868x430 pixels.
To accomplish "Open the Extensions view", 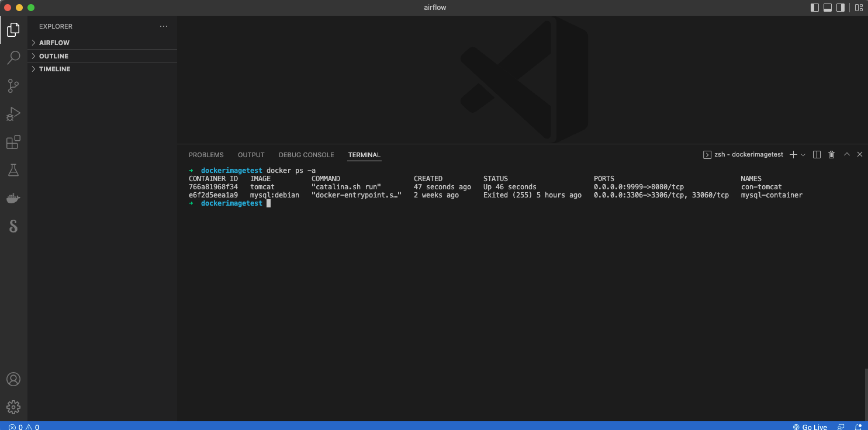I will [13, 142].
